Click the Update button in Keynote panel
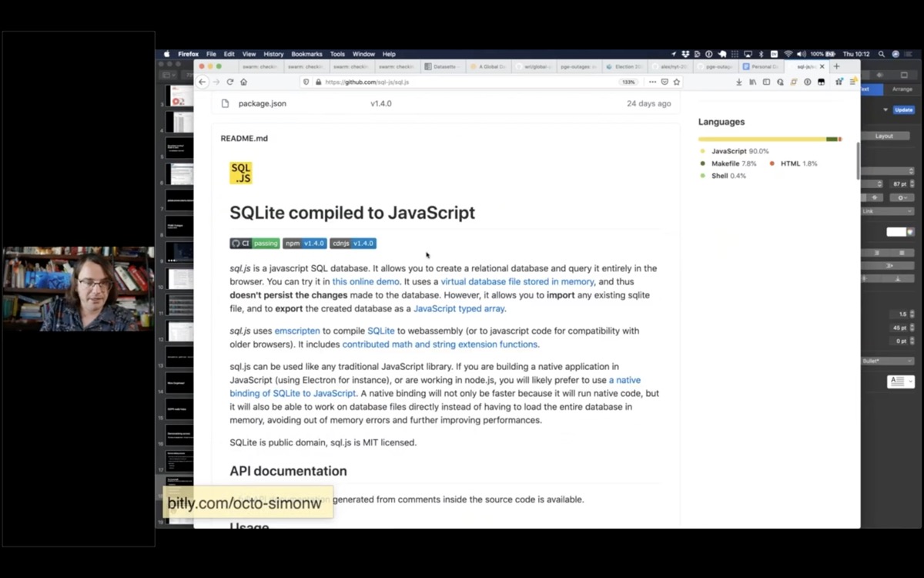The height and width of the screenshot is (578, 924). click(904, 109)
